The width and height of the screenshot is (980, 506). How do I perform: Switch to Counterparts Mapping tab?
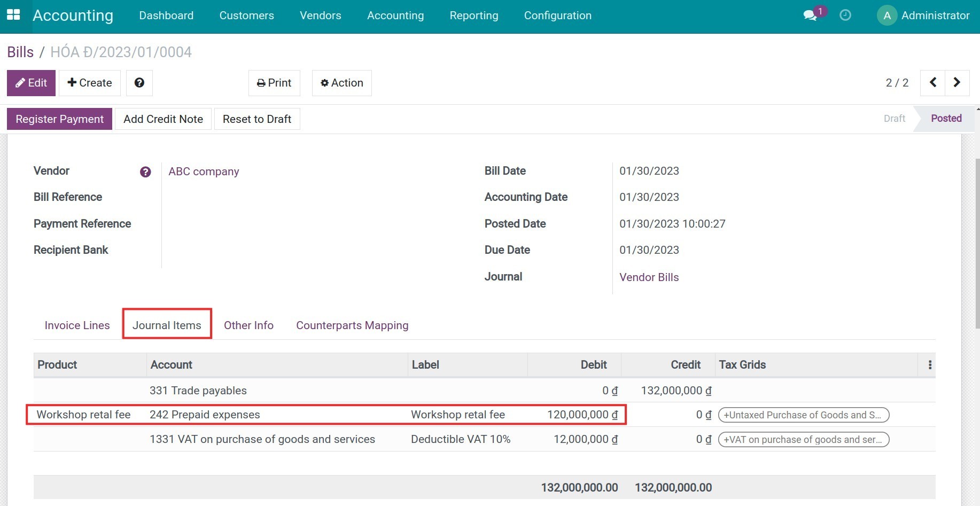[x=352, y=325]
